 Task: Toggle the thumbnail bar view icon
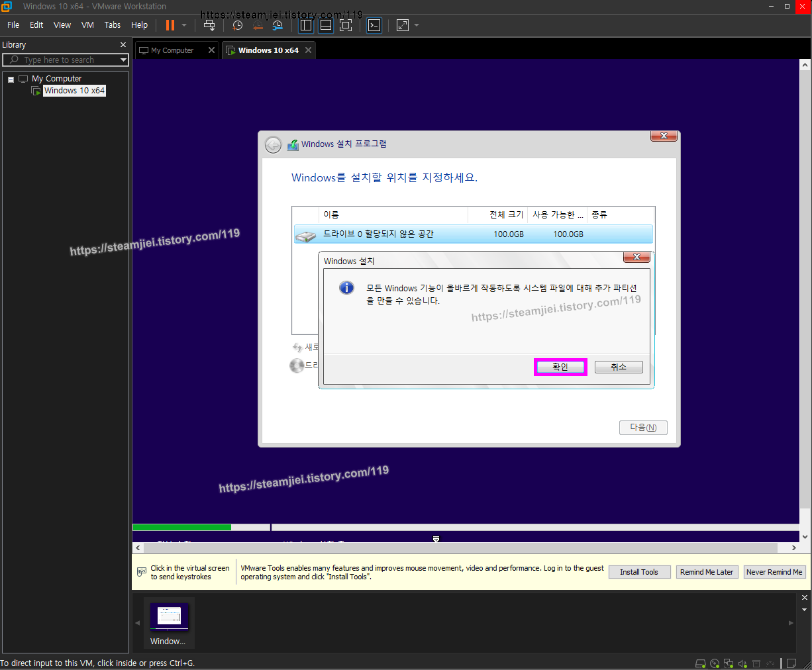(326, 25)
